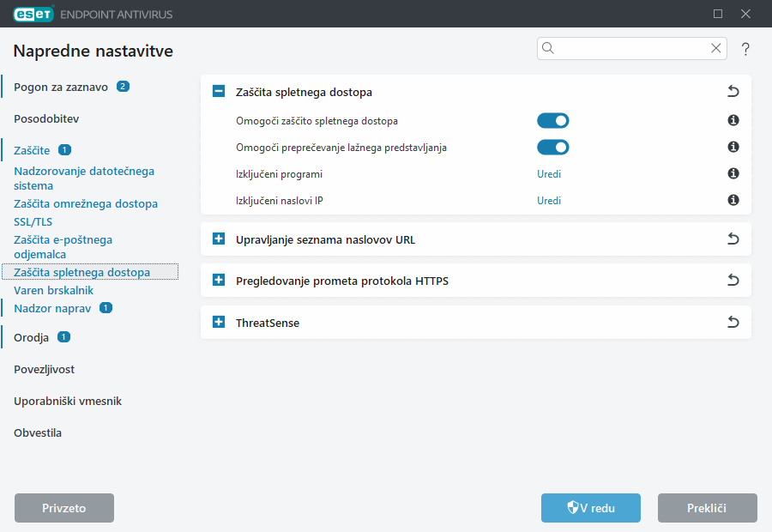Viewport: 772px width, 532px height.
Task: Reset Upravljanje seznama naslovov URL section
Action: (733, 239)
